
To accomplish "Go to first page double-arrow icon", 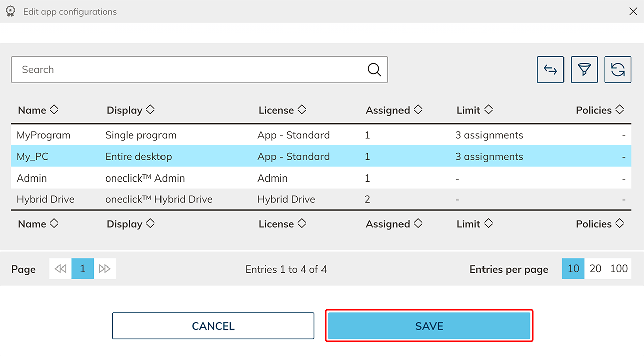I will pos(61,269).
